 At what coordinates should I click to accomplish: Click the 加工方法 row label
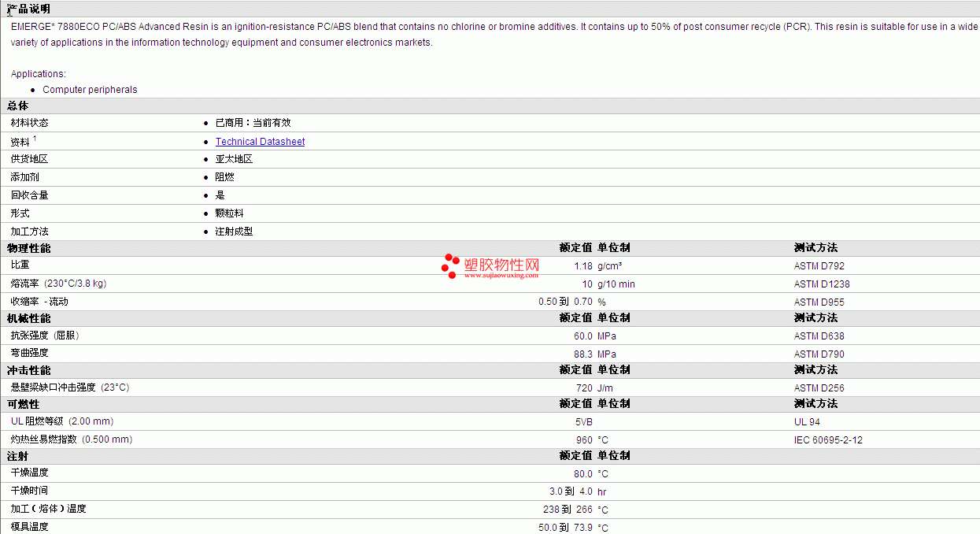(29, 232)
